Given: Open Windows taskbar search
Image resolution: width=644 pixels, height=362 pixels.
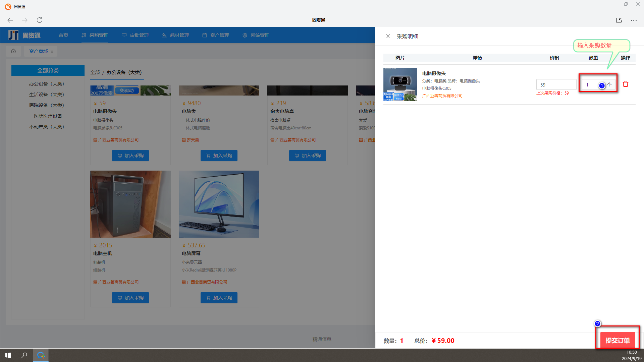Looking at the screenshot, I should tap(24, 355).
